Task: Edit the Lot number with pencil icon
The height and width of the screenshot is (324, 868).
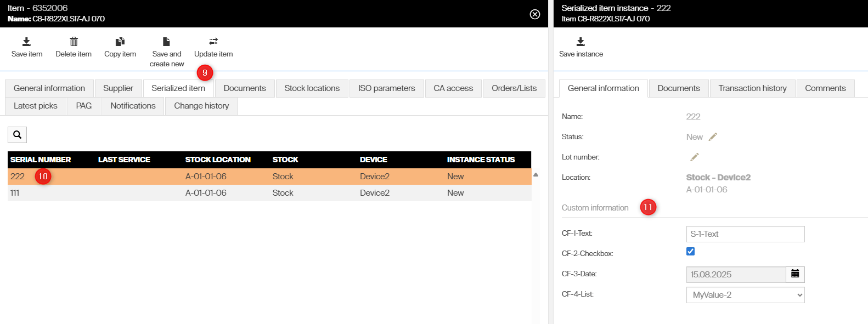Action: pos(694,157)
